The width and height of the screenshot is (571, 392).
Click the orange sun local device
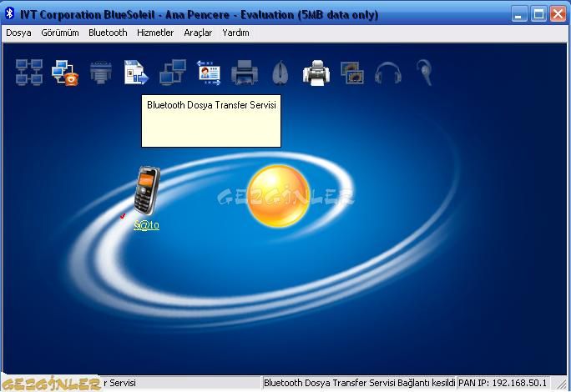(x=279, y=196)
